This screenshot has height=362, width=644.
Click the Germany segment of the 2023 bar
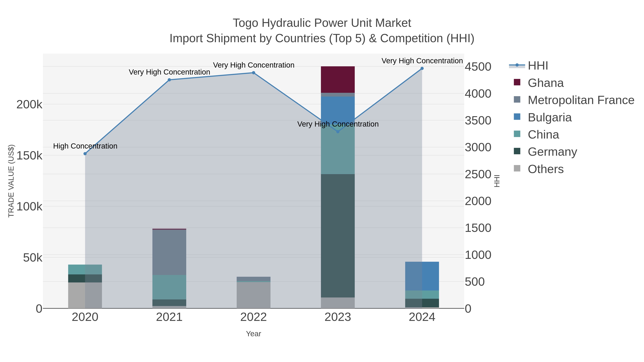click(x=338, y=236)
